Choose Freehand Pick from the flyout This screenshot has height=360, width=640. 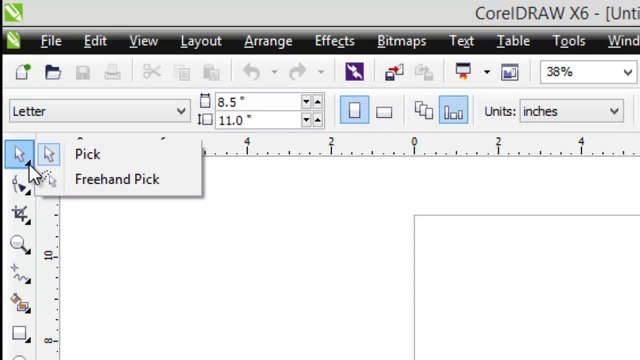(x=119, y=179)
